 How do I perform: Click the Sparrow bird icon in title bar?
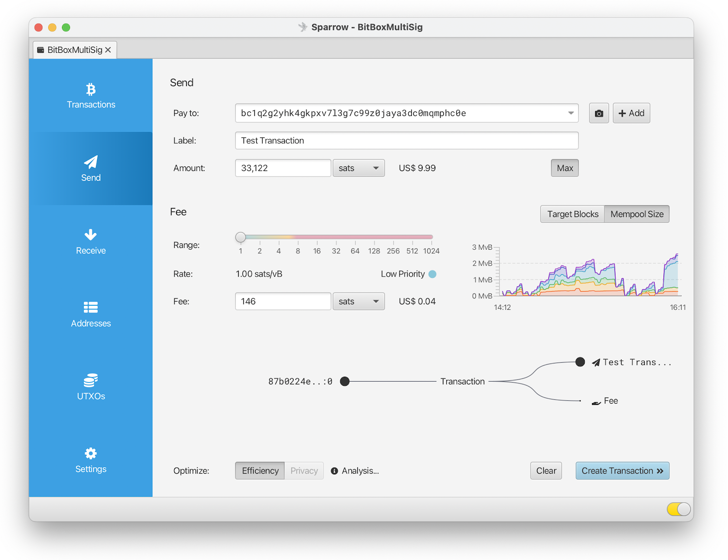click(x=303, y=27)
